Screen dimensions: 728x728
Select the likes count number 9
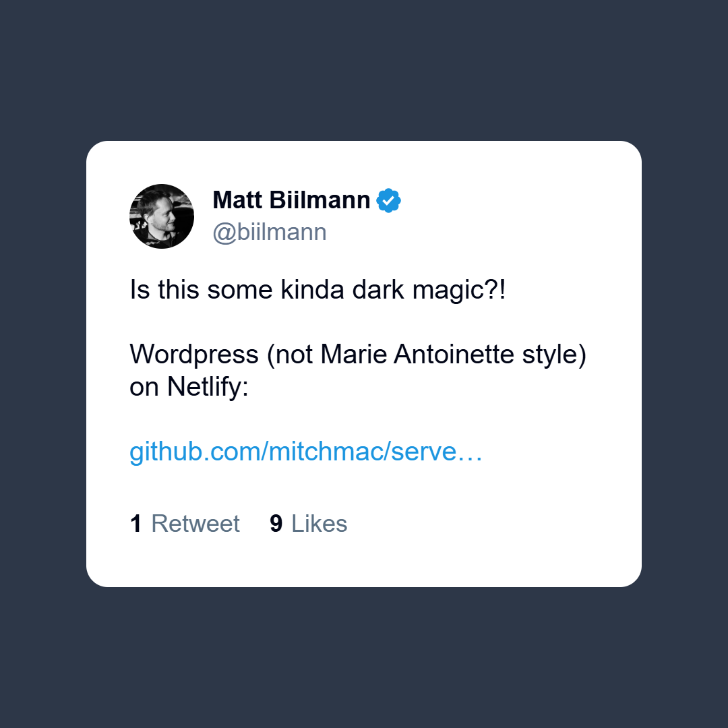276,524
